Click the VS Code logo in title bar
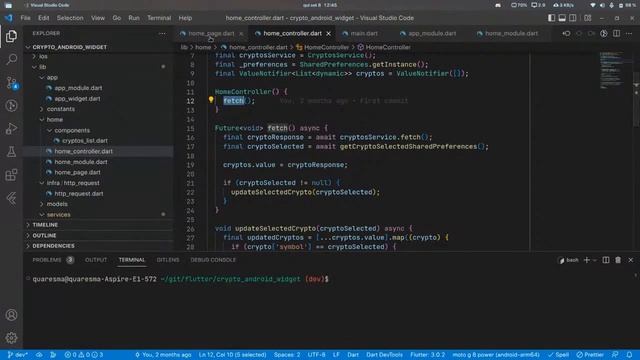The image size is (640, 360). 9,18
